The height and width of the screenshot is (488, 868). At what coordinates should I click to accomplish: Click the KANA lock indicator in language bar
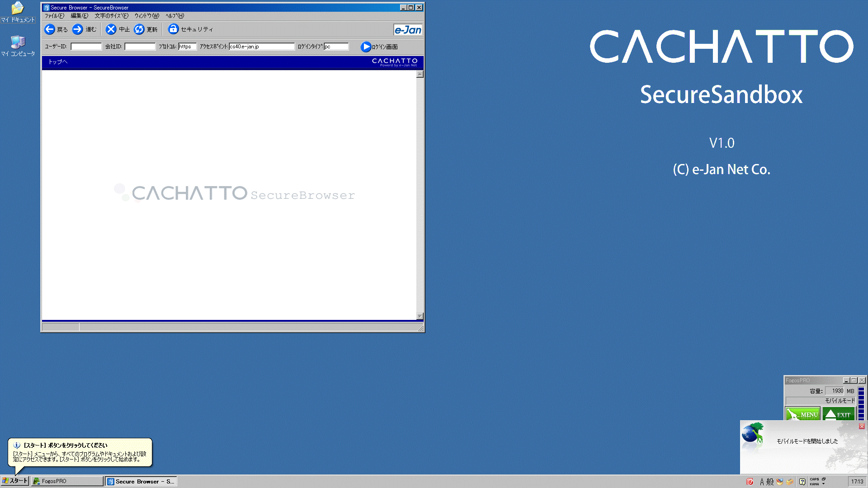[814, 484]
